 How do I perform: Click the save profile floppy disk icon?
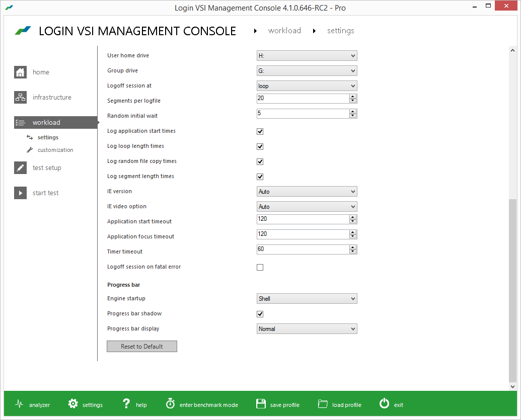[x=261, y=404]
